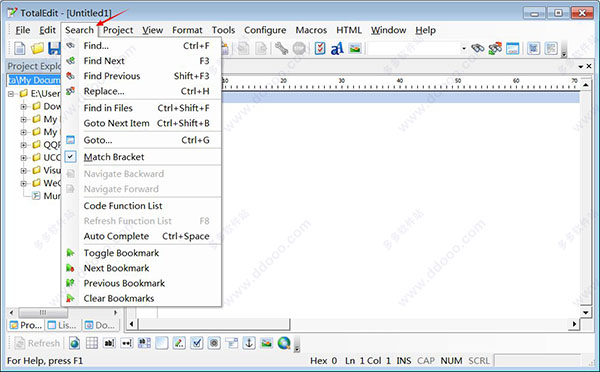
Task: Click the binoculars Find toolbar icon
Action: [478, 49]
